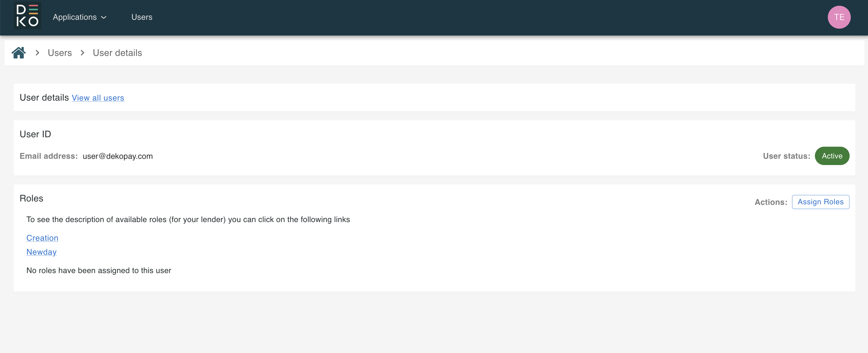Expand the Applications dropdown menu
Image resolution: width=868 pixels, height=353 pixels.
coord(75,17)
